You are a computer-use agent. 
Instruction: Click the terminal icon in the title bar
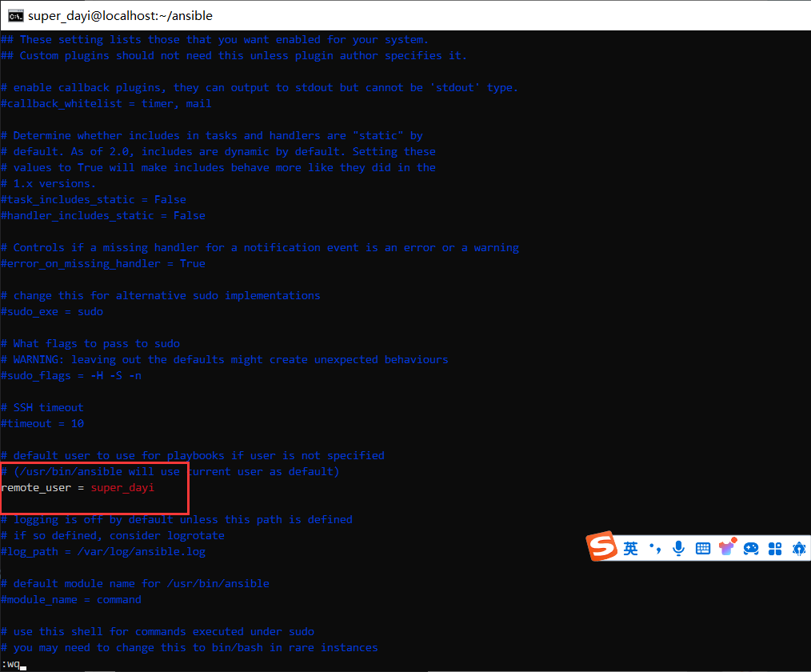pos(15,16)
